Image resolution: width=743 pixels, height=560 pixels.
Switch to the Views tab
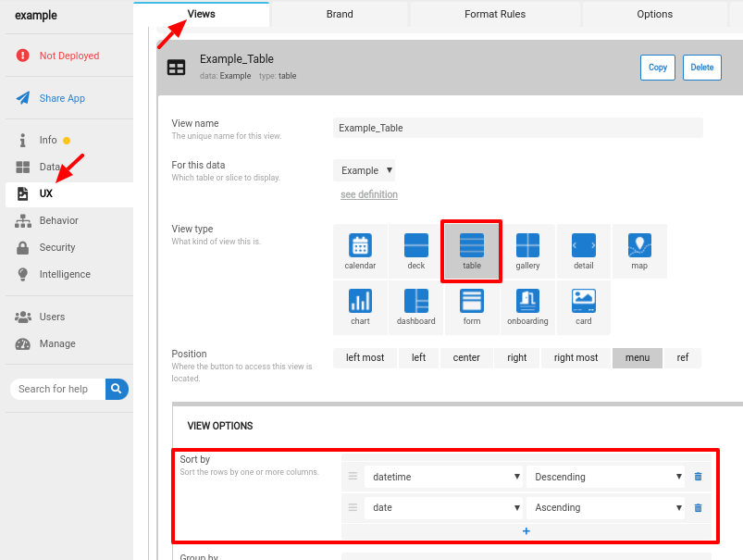[202, 14]
